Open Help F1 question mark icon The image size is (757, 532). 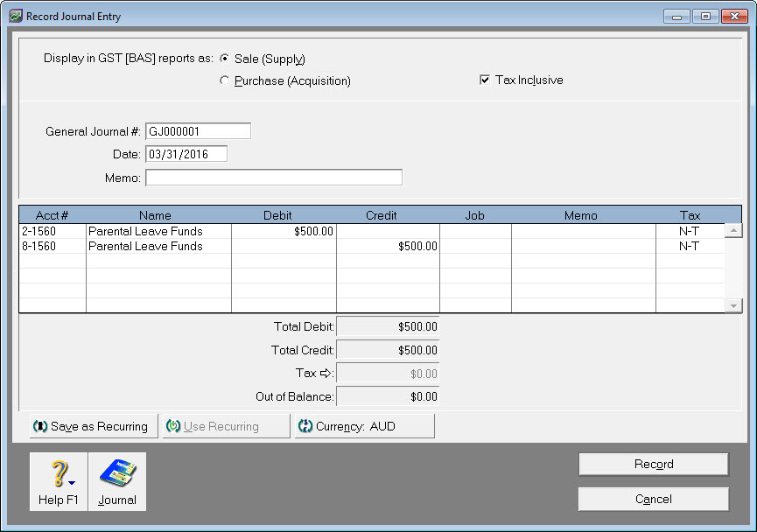click(58, 473)
